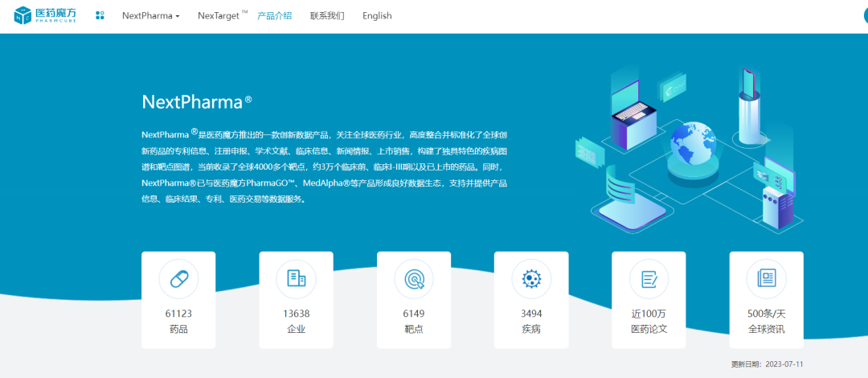This screenshot has height=378, width=868.
Task: Open the four-dot apps grid icon
Action: click(x=100, y=15)
